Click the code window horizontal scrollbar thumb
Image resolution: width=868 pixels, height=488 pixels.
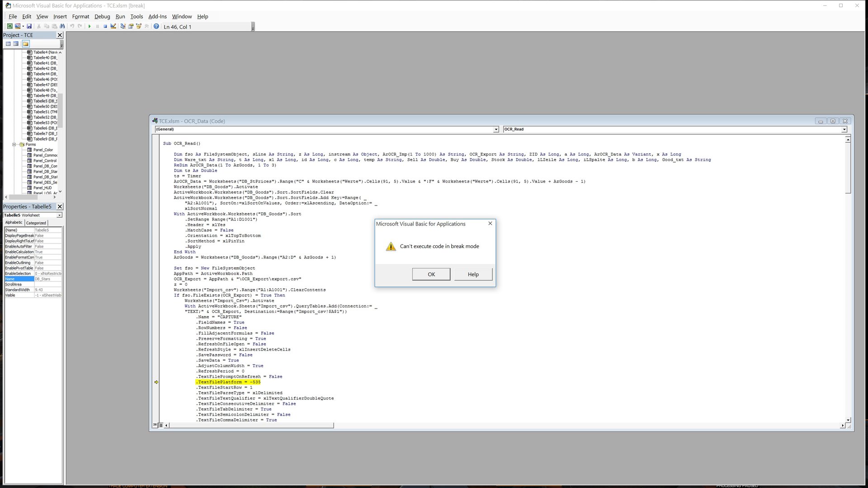point(251,425)
